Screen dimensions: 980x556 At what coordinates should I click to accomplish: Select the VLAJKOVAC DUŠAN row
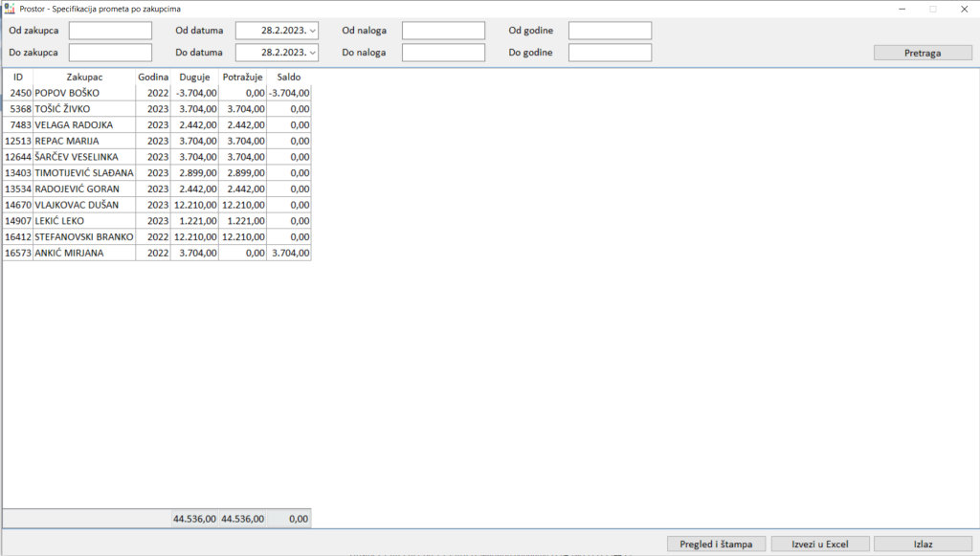pos(84,205)
